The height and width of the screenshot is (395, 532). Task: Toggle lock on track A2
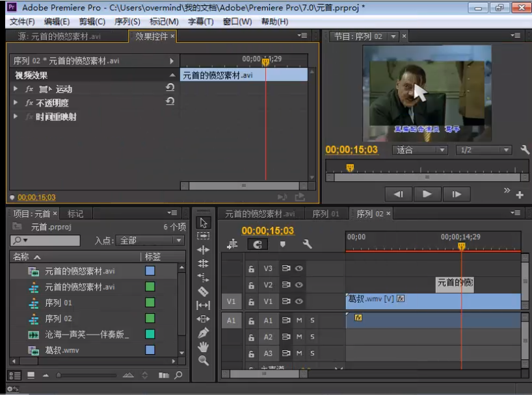click(252, 337)
